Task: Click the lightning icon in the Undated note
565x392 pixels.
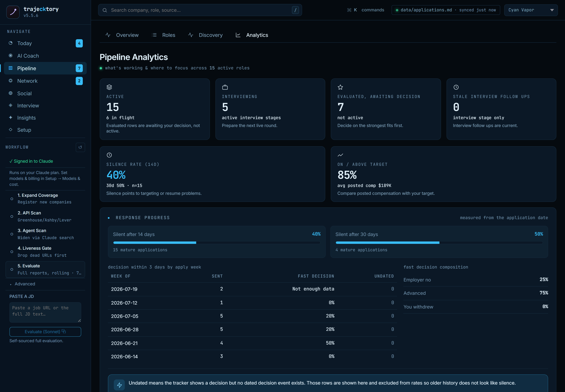Action: (x=119, y=385)
